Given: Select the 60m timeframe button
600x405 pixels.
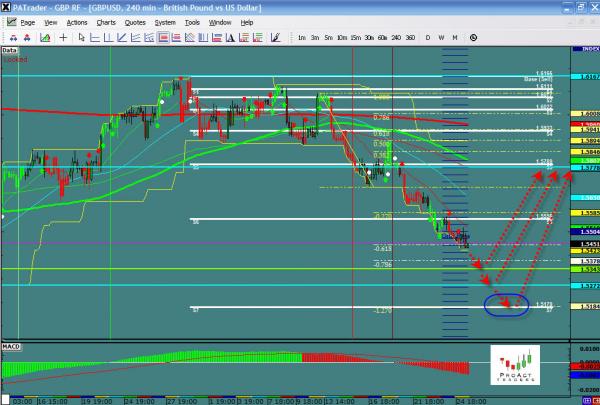Looking at the screenshot, I should click(x=382, y=37).
